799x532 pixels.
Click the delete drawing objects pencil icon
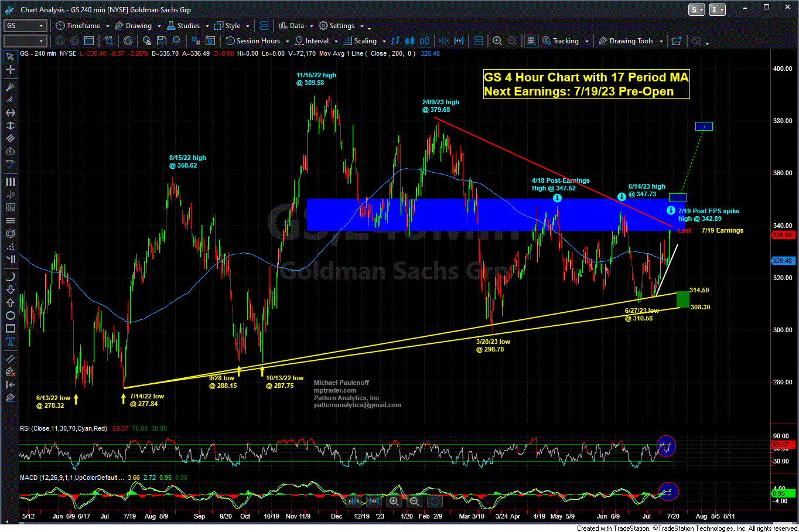(10, 371)
